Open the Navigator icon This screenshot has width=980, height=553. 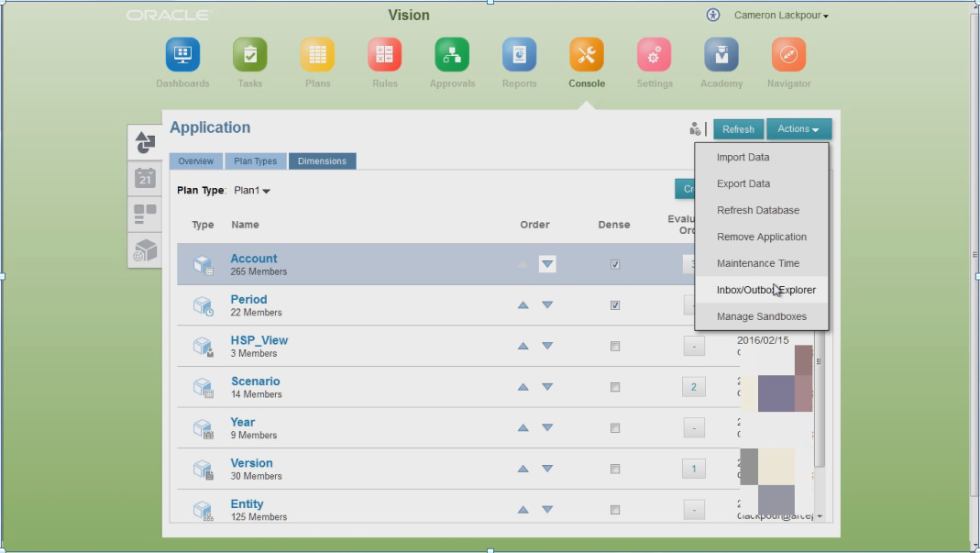[788, 54]
